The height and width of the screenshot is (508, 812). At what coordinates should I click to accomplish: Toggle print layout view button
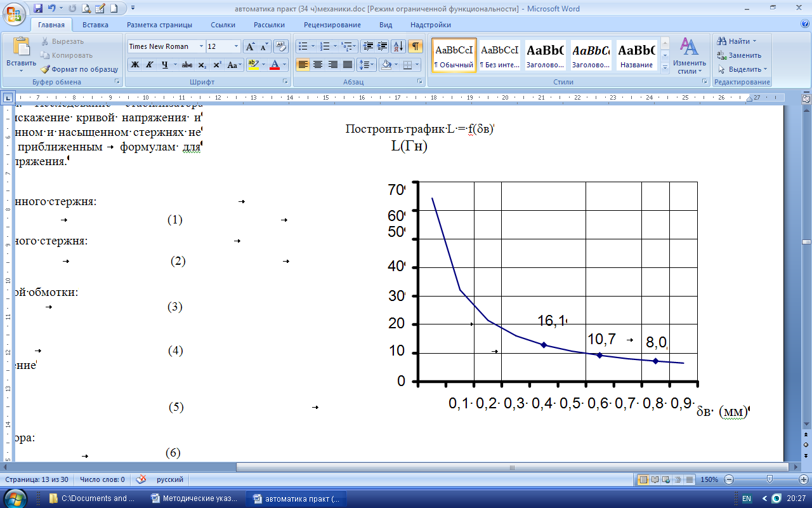[643, 479]
